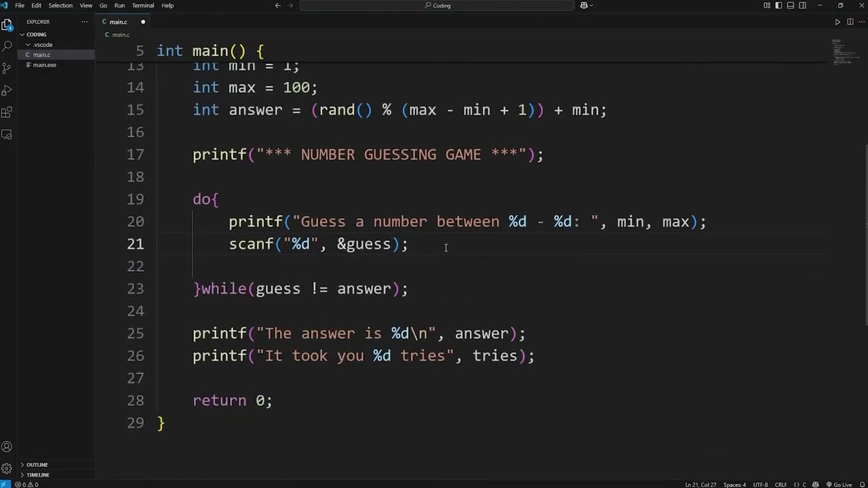Open the Go menu
Screen dimensions: 868x488
[103, 5]
